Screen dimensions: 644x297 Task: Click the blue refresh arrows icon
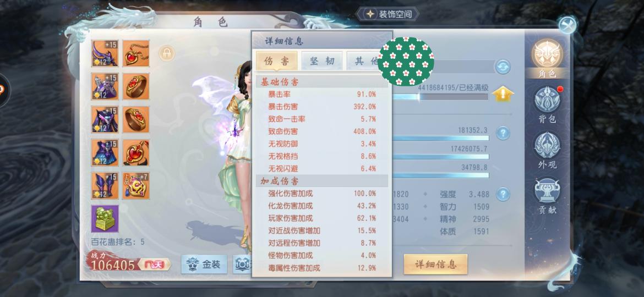[503, 67]
